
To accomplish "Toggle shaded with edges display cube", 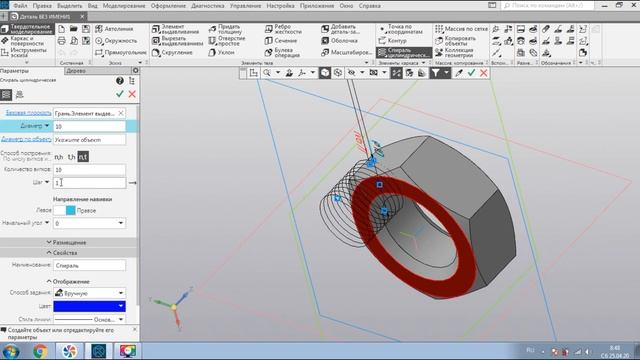I will point(325,73).
